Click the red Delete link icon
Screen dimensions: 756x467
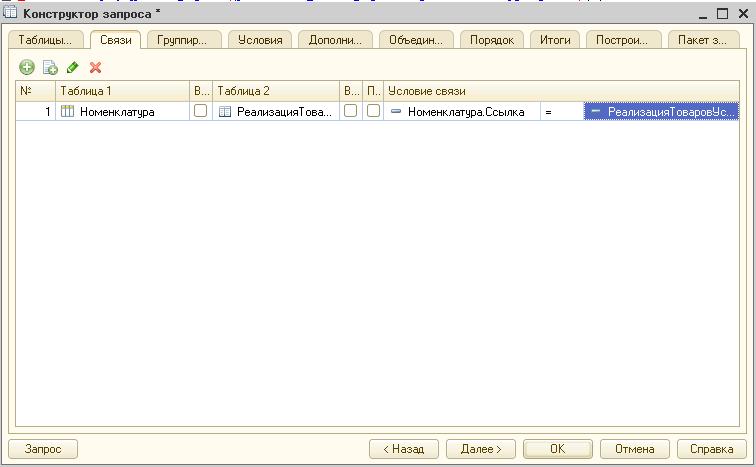tap(96, 67)
